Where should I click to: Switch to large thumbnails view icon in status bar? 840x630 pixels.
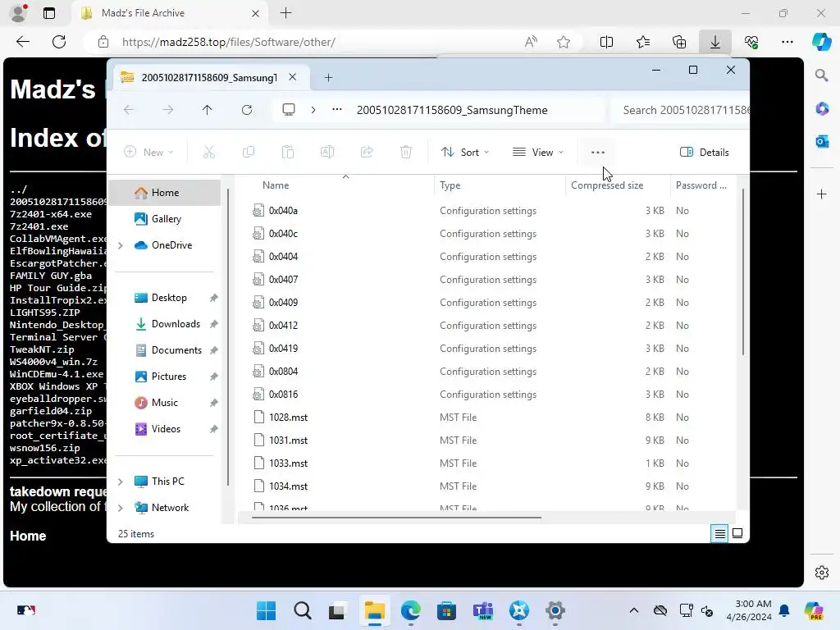737,533
